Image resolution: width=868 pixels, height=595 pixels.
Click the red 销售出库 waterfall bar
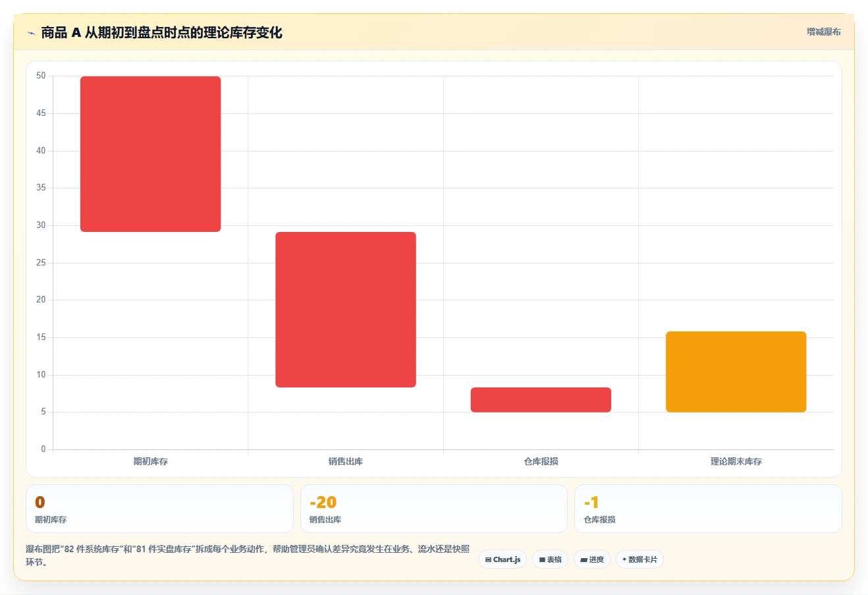point(346,310)
